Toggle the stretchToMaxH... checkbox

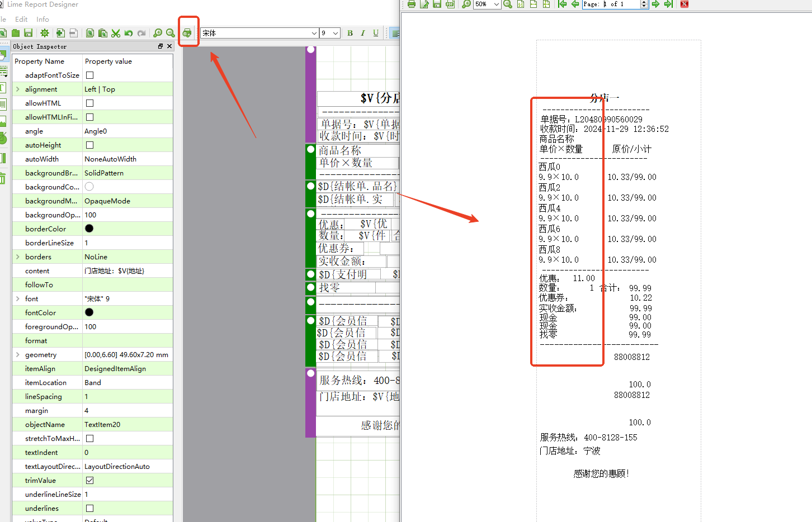click(89, 438)
